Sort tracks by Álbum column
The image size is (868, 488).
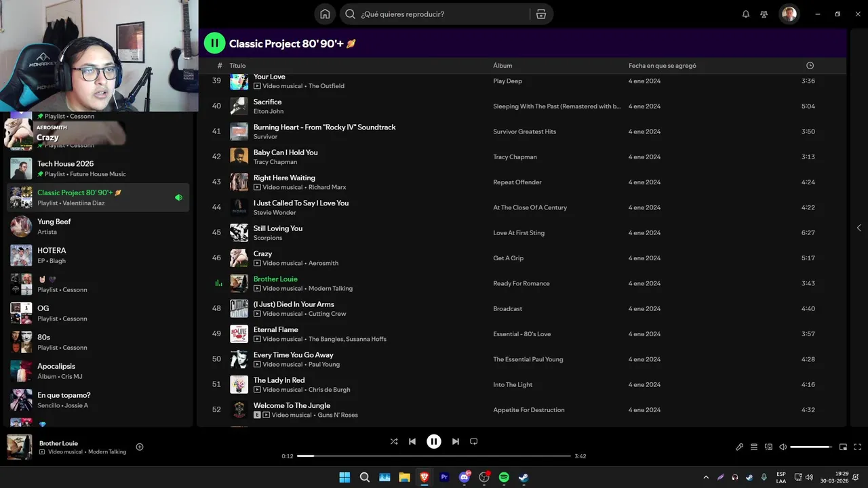pos(502,66)
